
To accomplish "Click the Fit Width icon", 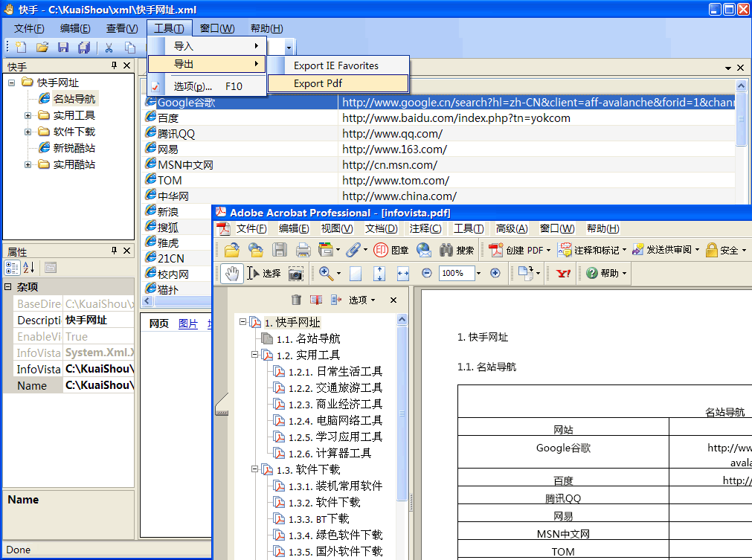I will point(403,274).
